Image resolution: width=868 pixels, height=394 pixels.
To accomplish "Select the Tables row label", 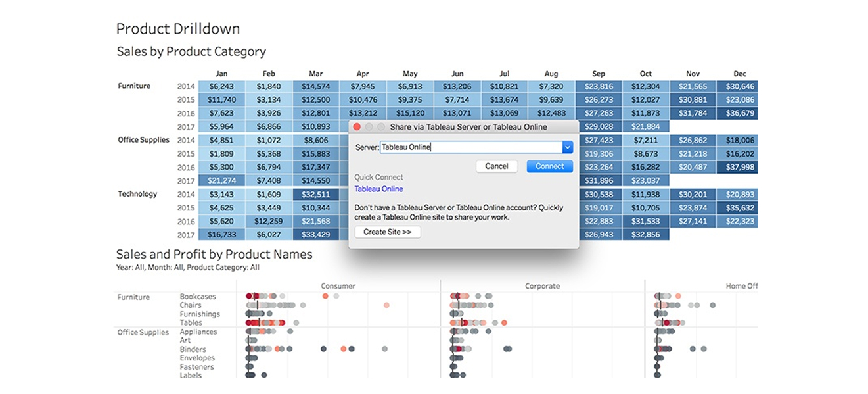I will point(191,322).
